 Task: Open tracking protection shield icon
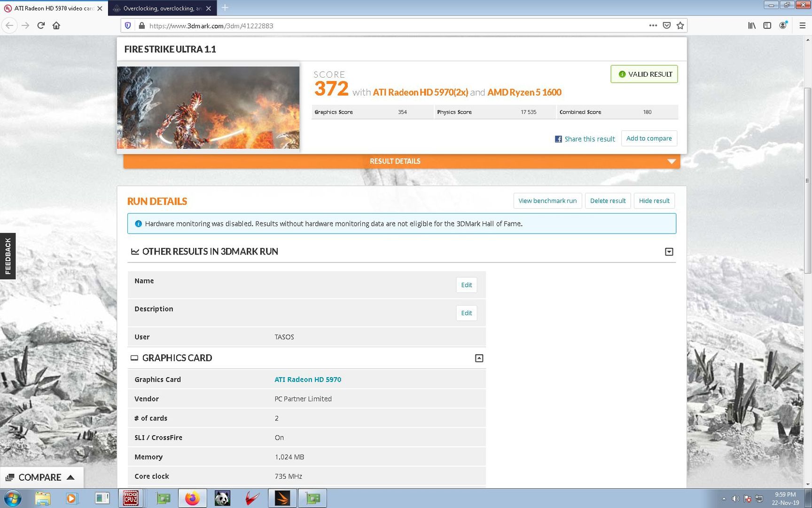[128, 25]
